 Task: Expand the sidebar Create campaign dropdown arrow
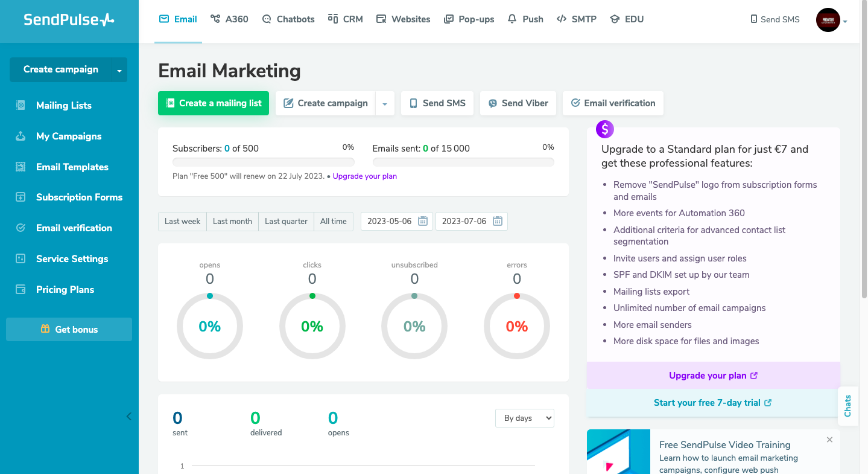coord(119,70)
